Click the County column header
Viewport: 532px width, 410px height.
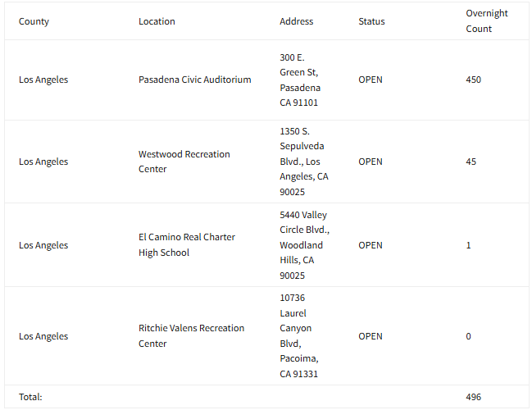pyautogui.click(x=34, y=21)
